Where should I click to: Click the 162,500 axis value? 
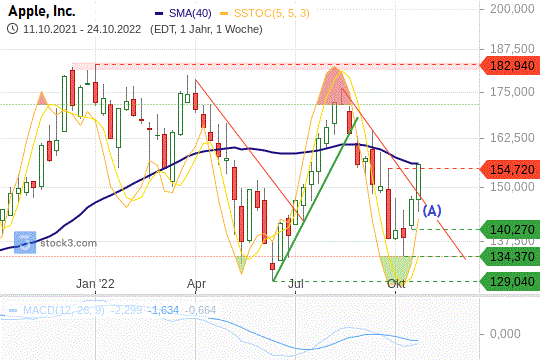pos(512,138)
